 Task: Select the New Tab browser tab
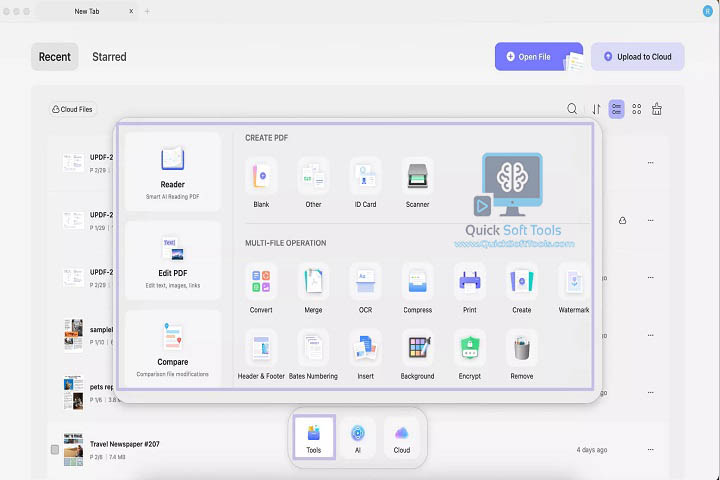click(87, 11)
